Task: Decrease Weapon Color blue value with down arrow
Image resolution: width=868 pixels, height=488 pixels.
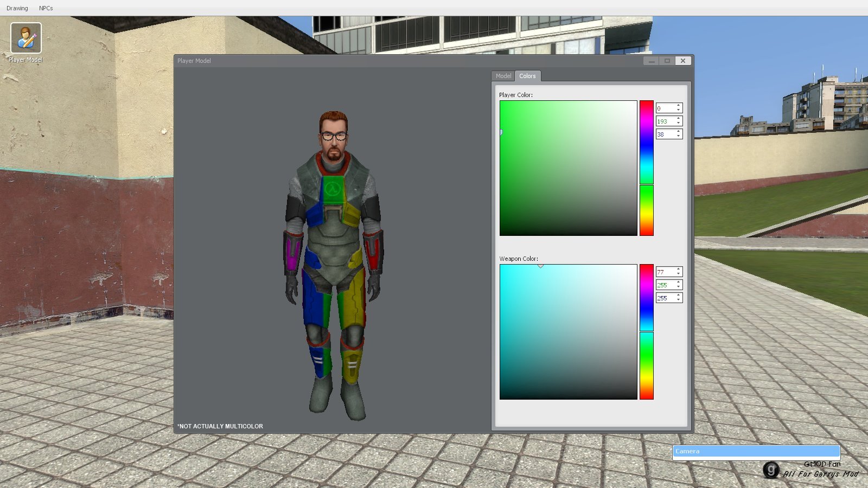Action: point(678,300)
